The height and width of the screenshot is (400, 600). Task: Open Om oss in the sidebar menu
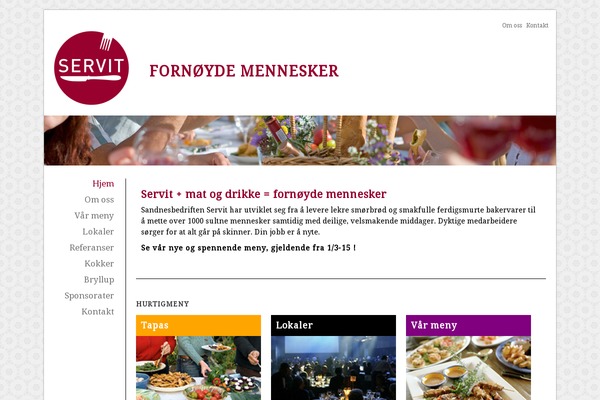pyautogui.click(x=99, y=199)
